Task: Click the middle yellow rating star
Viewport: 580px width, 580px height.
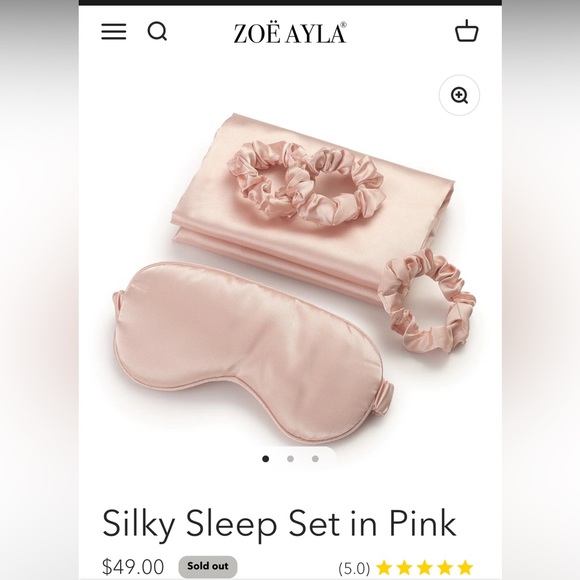Action: pos(425,567)
